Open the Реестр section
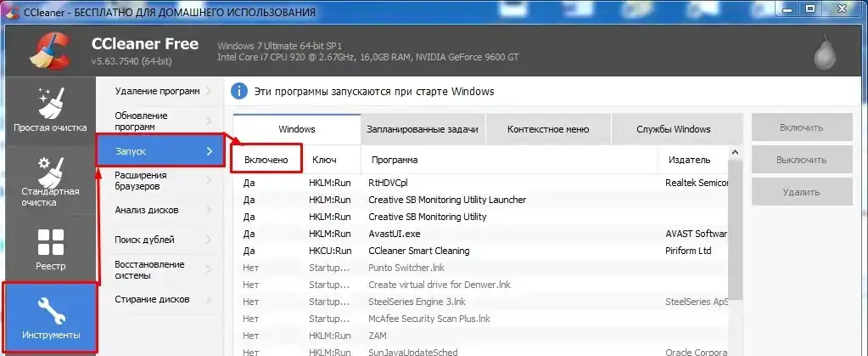868x356 pixels. point(50,248)
